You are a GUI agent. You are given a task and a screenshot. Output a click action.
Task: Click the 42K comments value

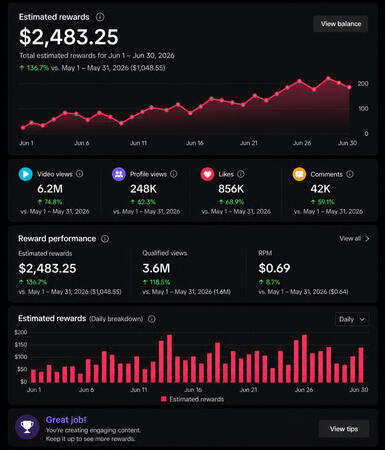point(320,189)
